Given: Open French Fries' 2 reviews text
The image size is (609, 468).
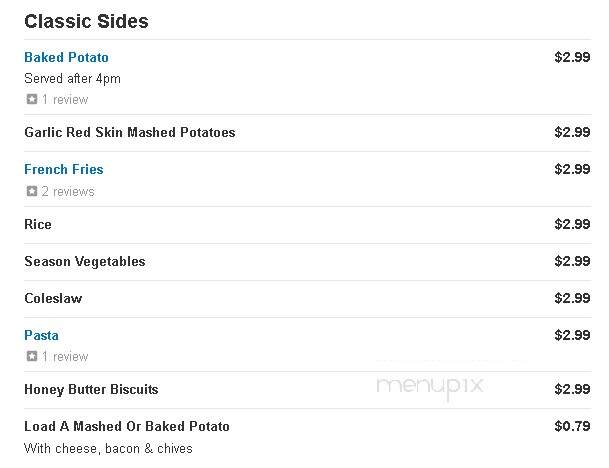Looking at the screenshot, I should (68, 191).
